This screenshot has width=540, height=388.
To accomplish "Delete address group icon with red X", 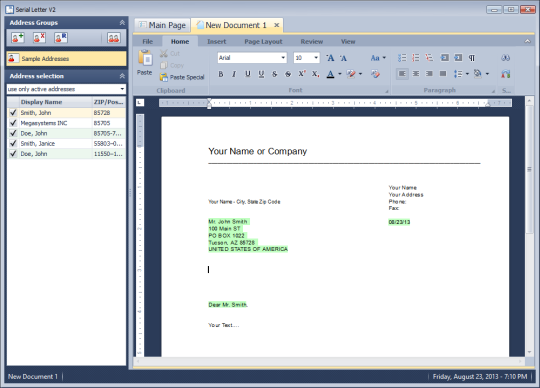I will [x=39, y=38].
